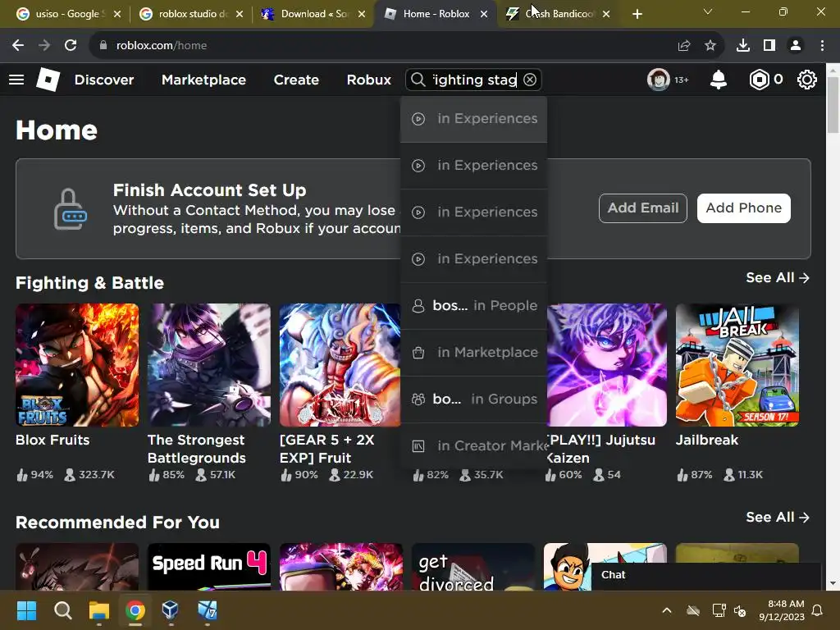This screenshot has height=630, width=840.
Task: Select the 'in Creator Marketplace' search suggestion
Action: click(473, 445)
